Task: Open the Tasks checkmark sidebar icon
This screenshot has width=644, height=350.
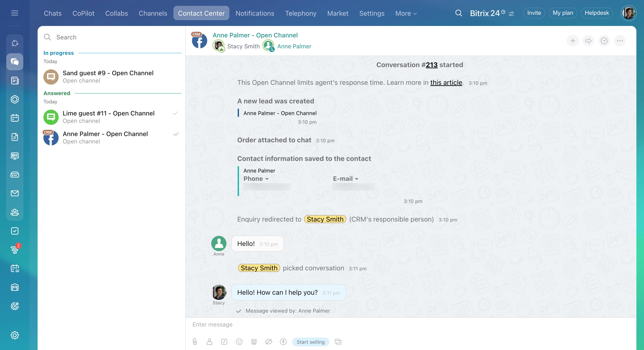Action: click(x=15, y=231)
